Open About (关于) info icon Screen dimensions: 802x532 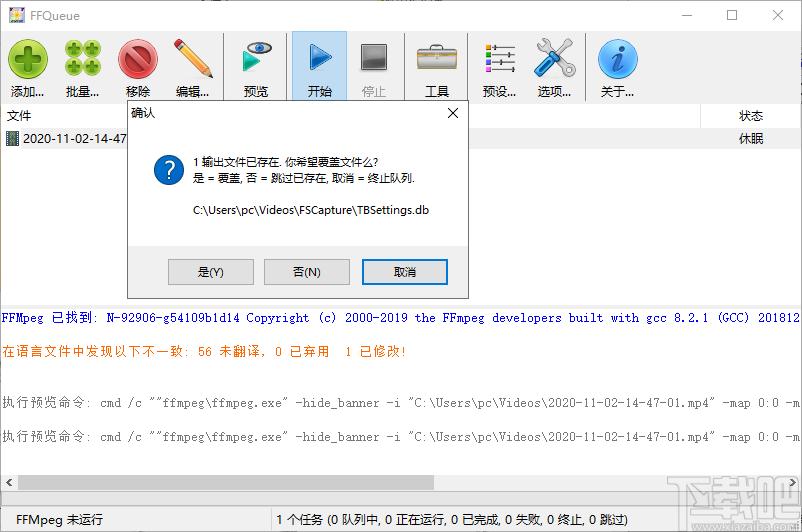(x=617, y=59)
